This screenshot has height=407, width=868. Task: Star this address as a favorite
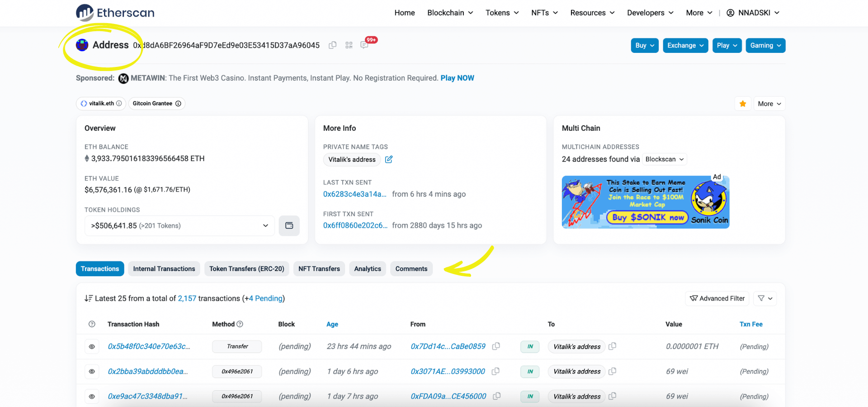tap(742, 104)
